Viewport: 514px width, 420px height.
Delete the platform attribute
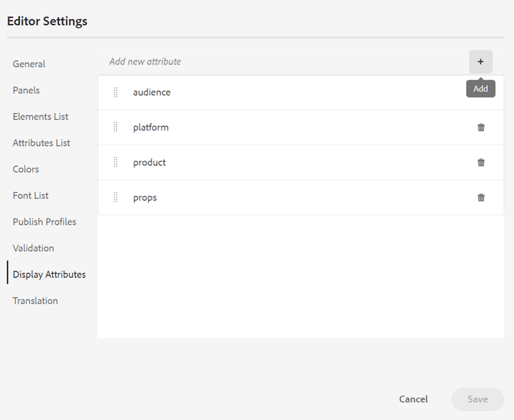click(481, 127)
